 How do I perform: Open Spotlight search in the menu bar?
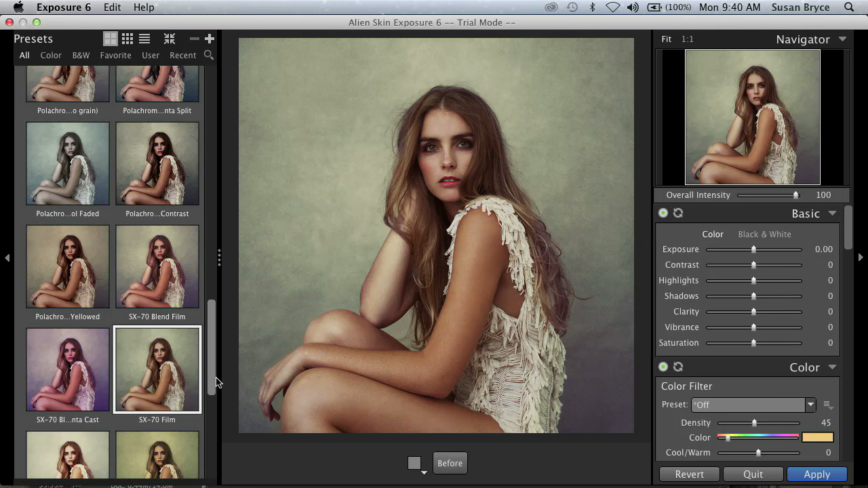click(x=849, y=7)
